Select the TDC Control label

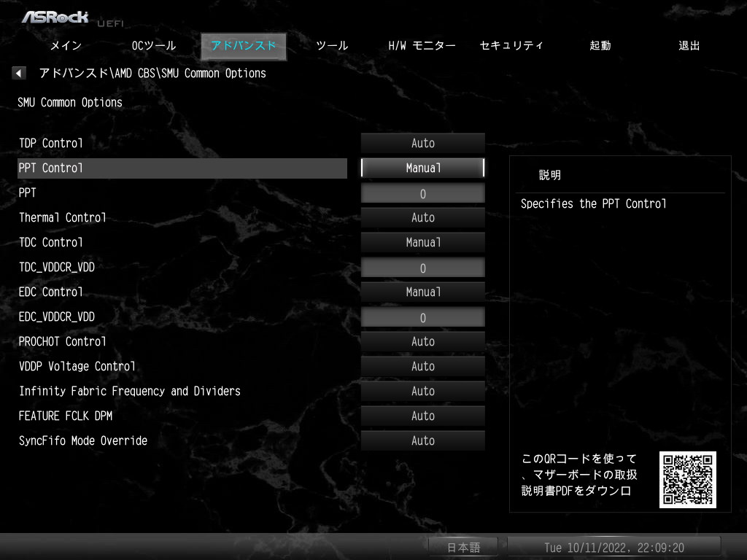pyautogui.click(x=51, y=242)
